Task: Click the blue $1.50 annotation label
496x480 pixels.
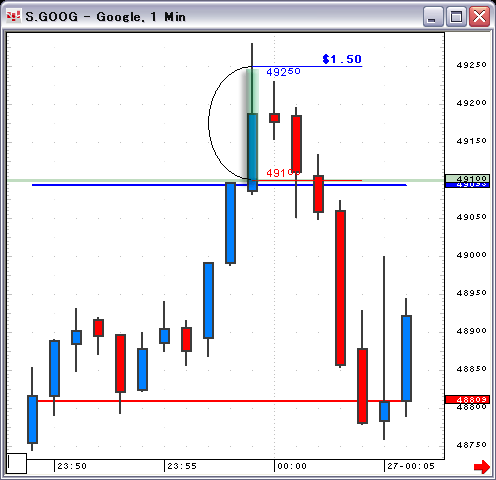Action: click(x=342, y=59)
